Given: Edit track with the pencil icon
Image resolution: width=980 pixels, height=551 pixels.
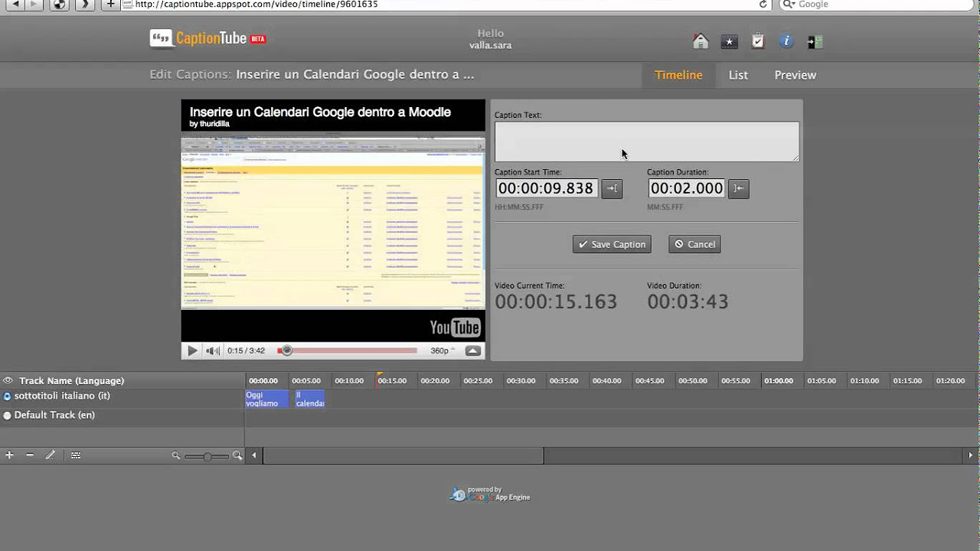Looking at the screenshot, I should pyautogui.click(x=51, y=455).
